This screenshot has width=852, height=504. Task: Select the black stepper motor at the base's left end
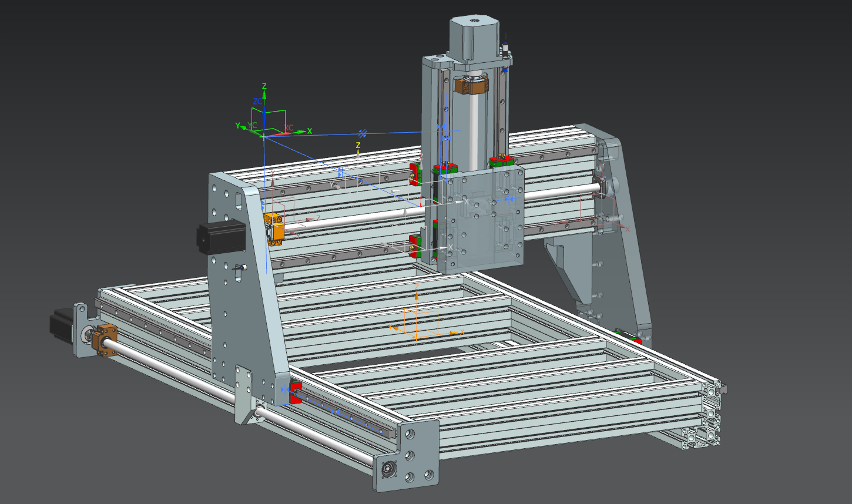pos(61,327)
